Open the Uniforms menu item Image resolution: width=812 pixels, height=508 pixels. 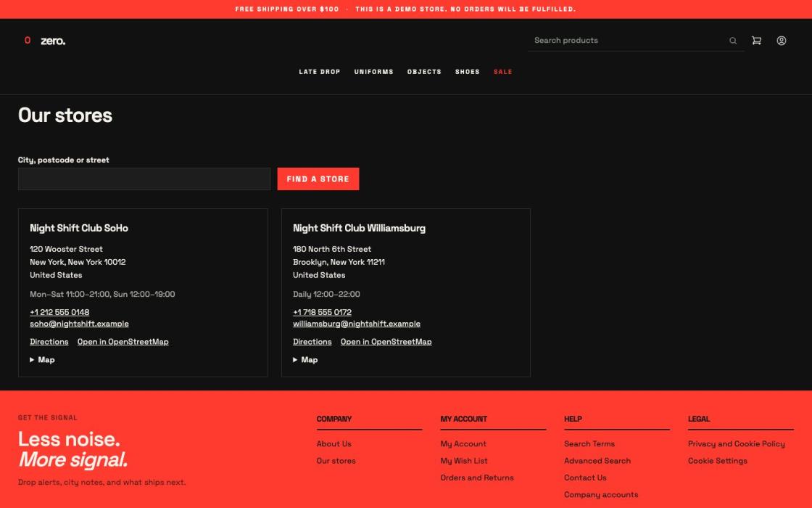click(374, 72)
